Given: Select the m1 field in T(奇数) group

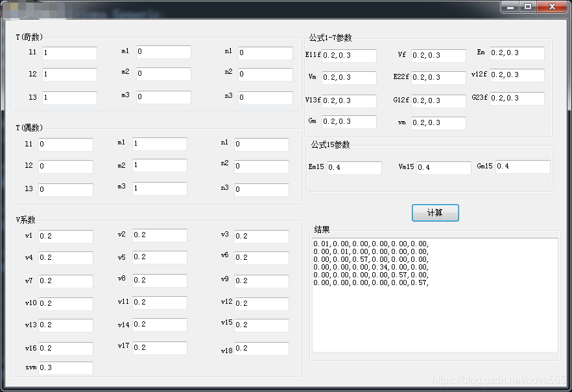Looking at the screenshot, I should tap(163, 52).
